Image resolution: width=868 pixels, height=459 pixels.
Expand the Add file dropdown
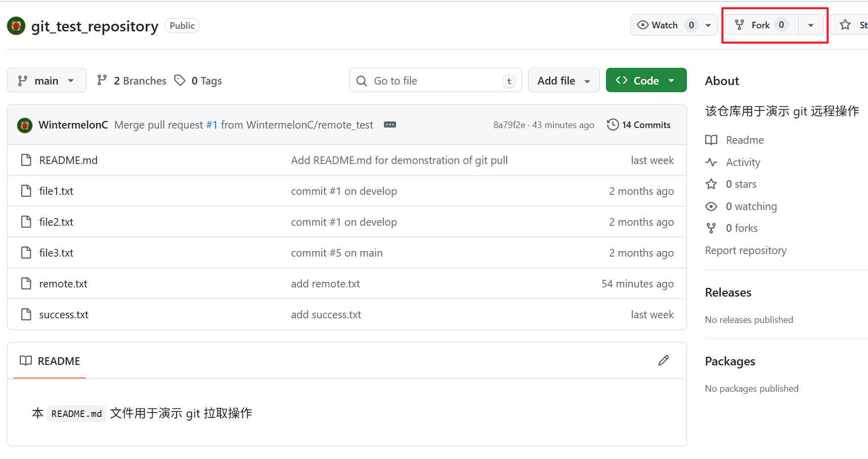563,81
